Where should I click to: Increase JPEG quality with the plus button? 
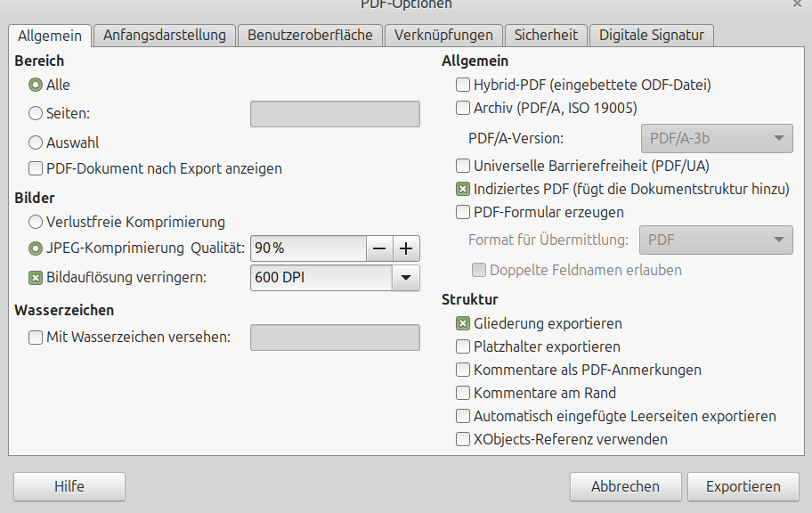407,248
